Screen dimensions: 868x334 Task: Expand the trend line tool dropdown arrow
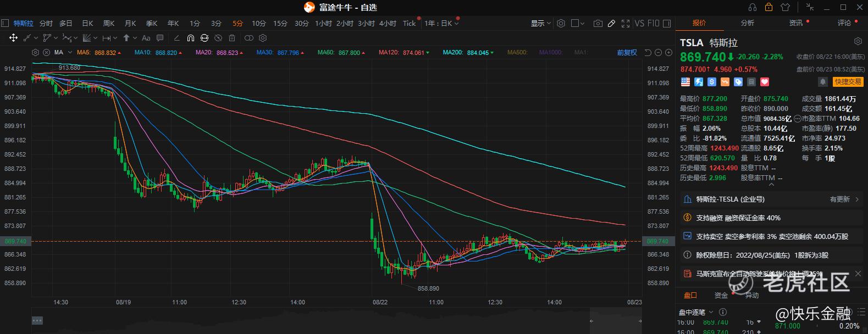36,38
